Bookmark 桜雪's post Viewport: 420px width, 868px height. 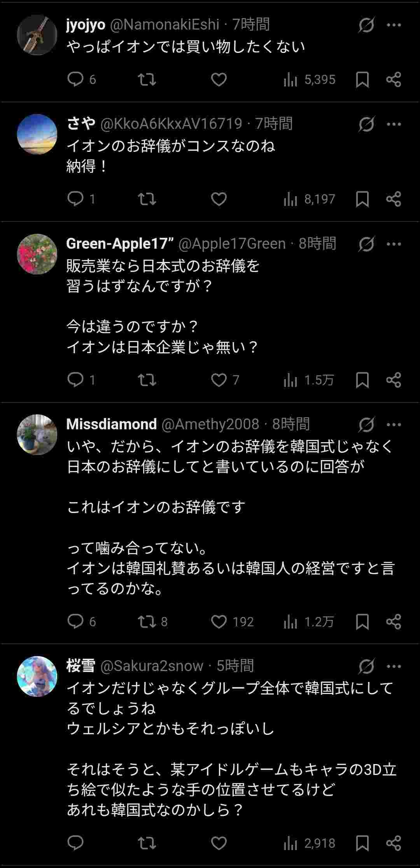[x=362, y=843]
